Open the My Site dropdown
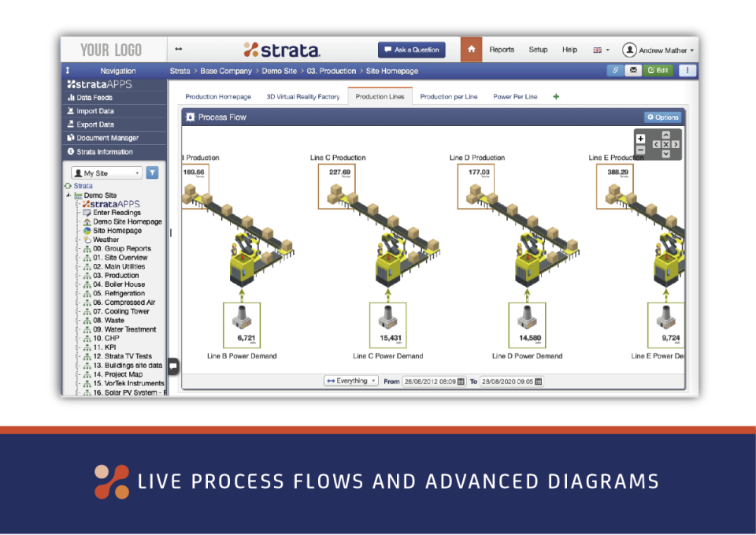This screenshot has height=535, width=756. (x=106, y=173)
